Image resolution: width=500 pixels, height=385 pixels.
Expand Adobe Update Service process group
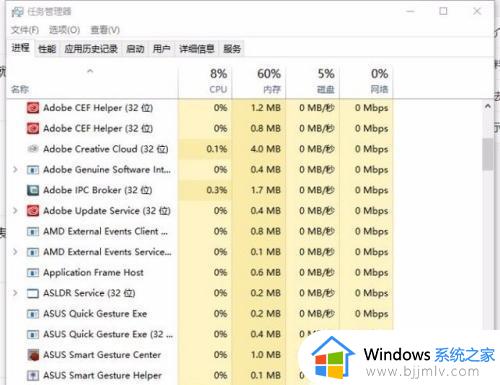[15, 211]
